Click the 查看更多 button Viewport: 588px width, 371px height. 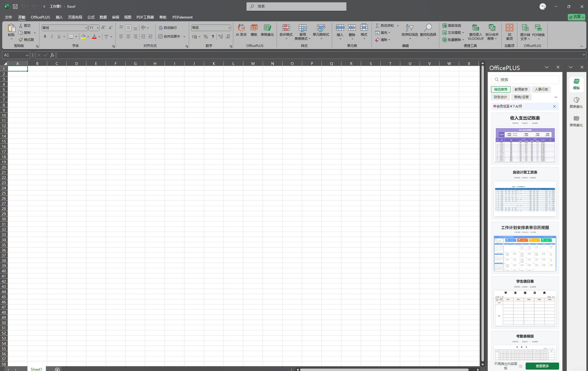[x=542, y=366]
